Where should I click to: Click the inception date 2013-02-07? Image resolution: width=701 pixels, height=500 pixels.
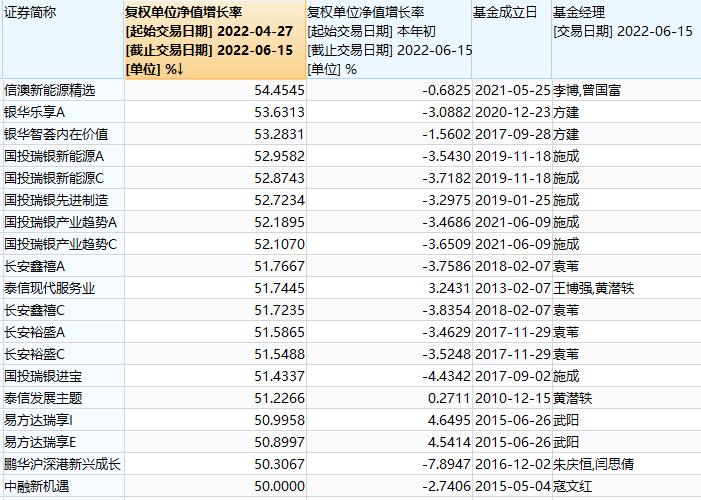click(513, 288)
